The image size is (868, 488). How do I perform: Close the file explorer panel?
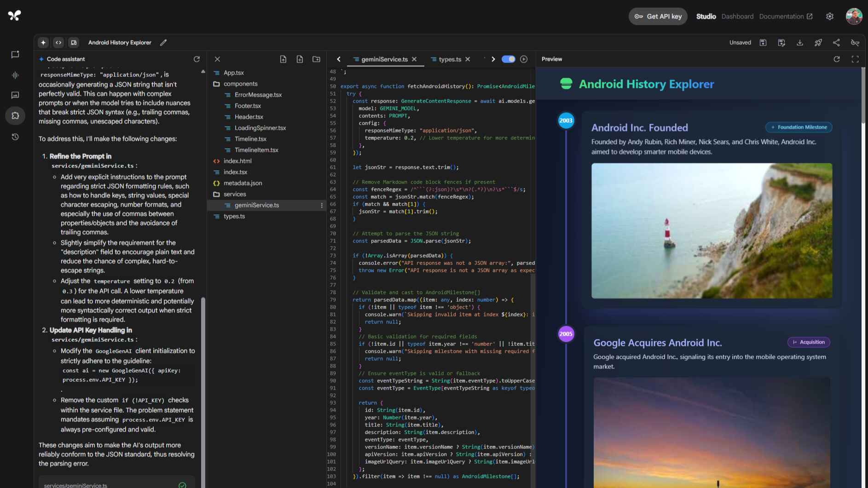217,59
